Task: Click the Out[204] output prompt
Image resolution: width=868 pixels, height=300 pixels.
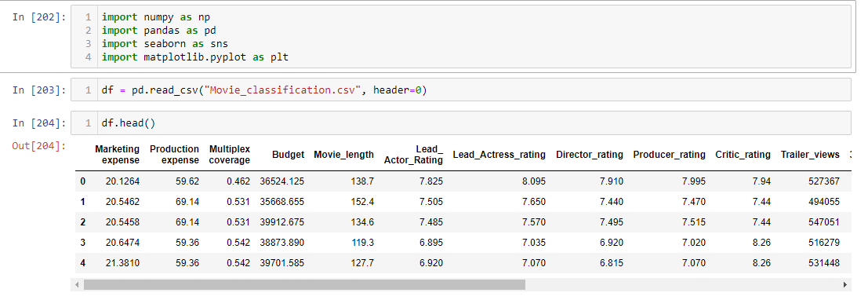Action: coord(39,146)
